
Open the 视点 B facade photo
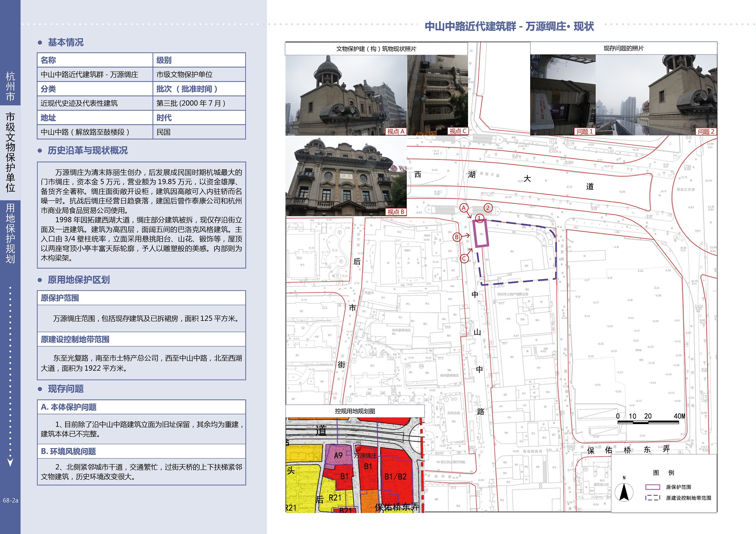click(x=346, y=176)
